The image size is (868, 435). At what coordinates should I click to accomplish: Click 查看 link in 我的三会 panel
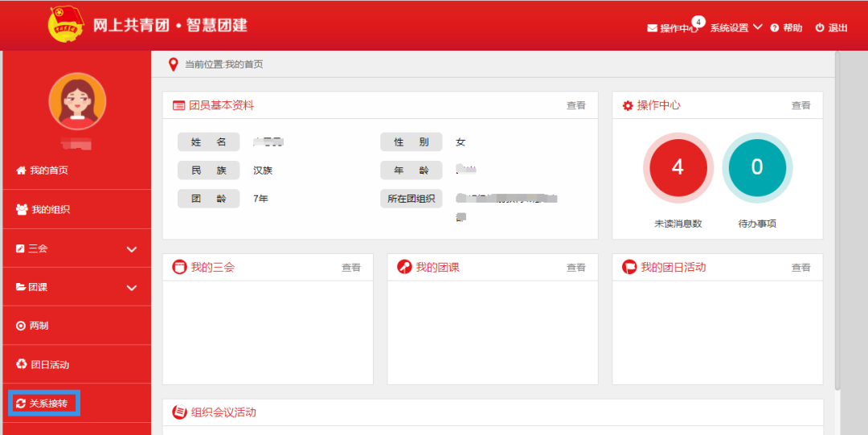pyautogui.click(x=350, y=268)
